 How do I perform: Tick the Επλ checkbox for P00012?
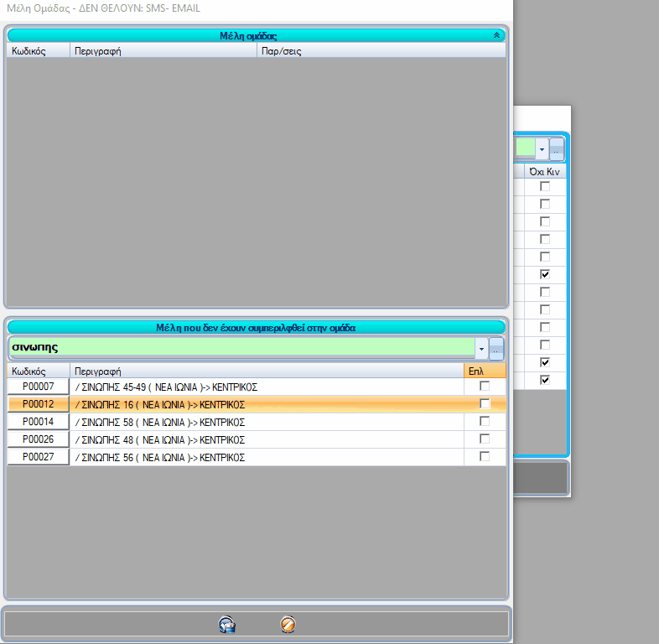[485, 404]
